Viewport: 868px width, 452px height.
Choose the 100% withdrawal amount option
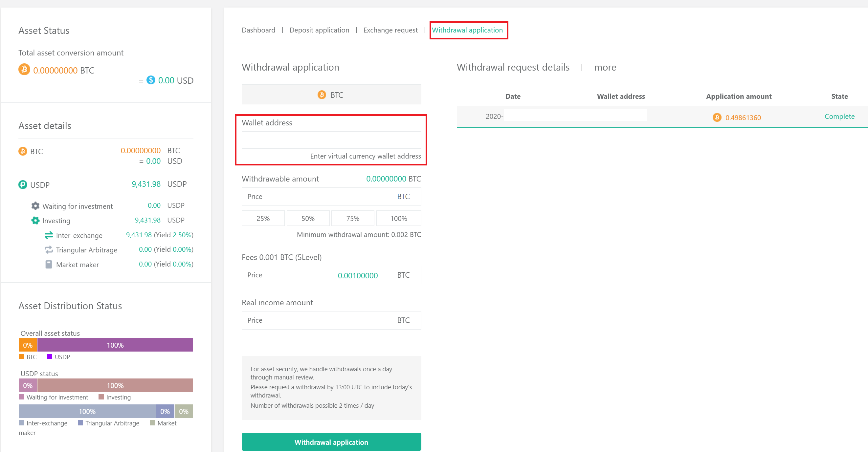click(x=398, y=218)
